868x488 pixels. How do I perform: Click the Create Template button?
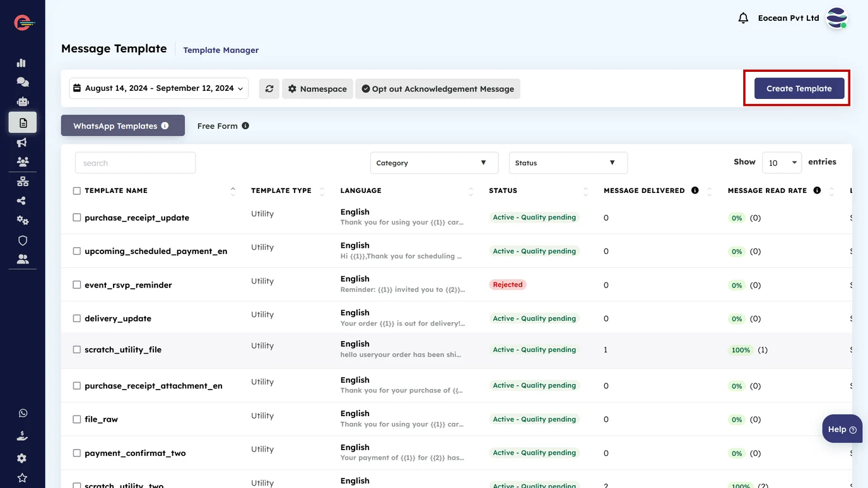coord(799,88)
